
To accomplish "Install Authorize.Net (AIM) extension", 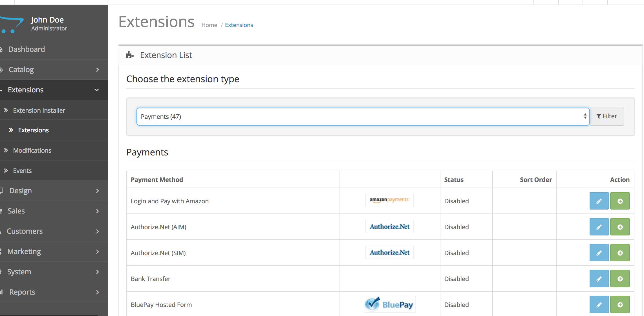I will point(620,227).
